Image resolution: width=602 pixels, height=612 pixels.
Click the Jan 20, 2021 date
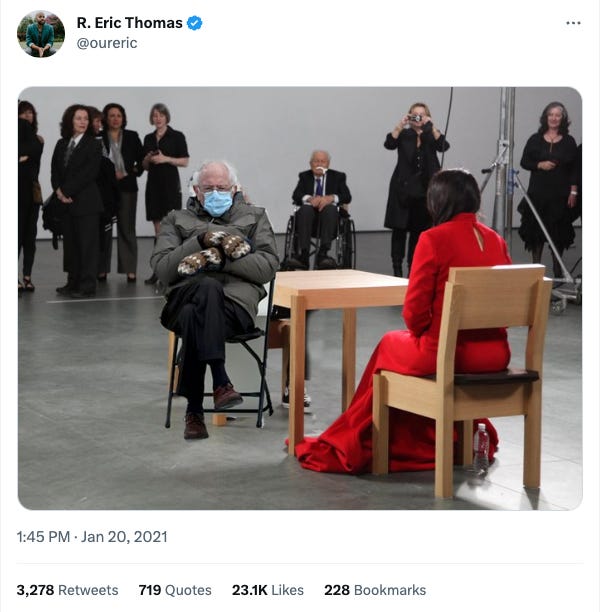[124, 537]
